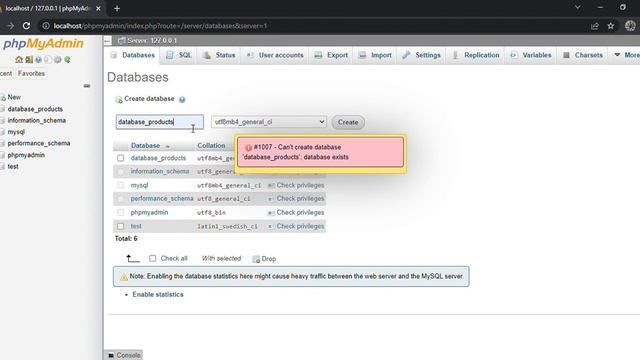
Task: Share this page icon in address bar
Action: [x=595, y=26]
